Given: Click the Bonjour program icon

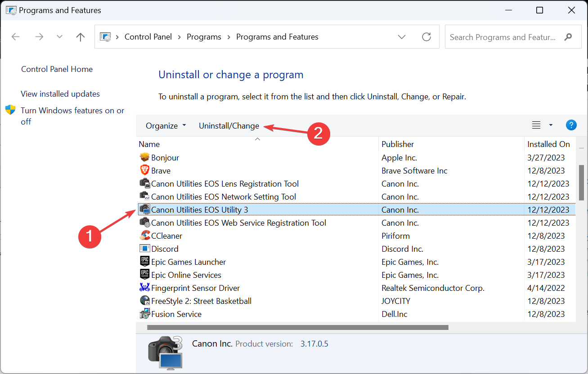Looking at the screenshot, I should point(144,157).
